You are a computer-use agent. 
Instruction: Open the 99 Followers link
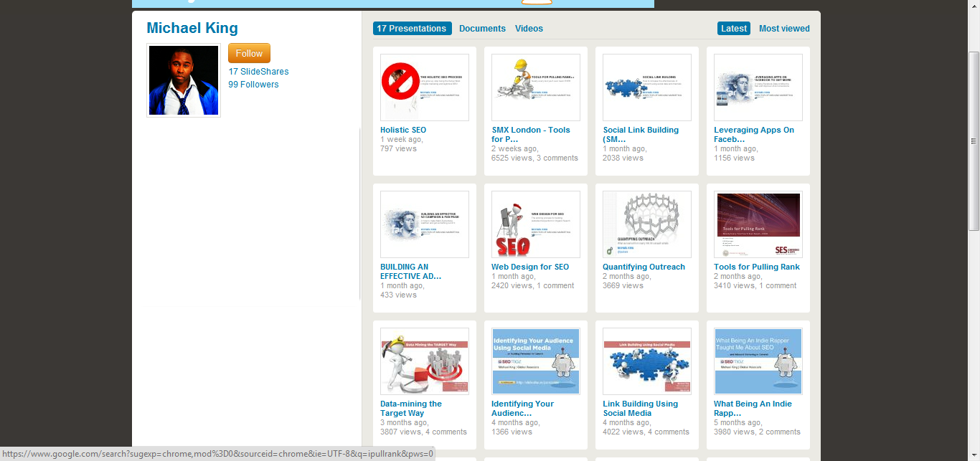pyautogui.click(x=254, y=85)
